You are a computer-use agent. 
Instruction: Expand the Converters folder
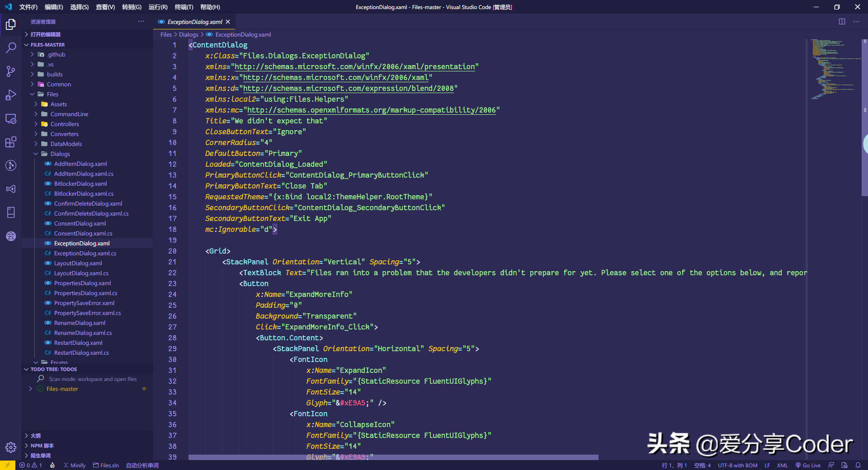point(64,134)
